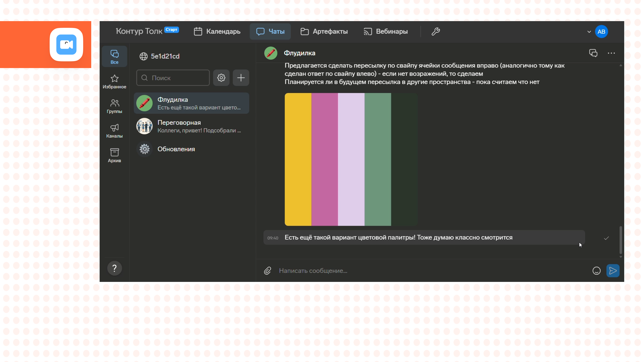Switch to the Календарь tab

(217, 32)
